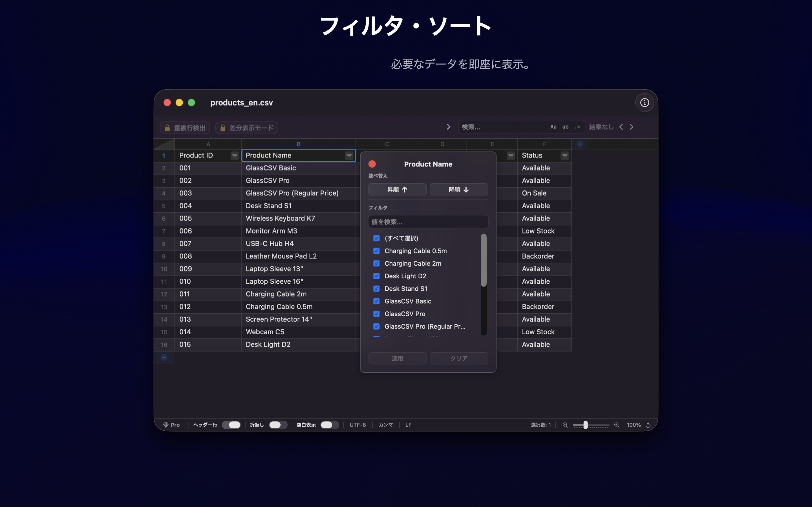The image size is (812, 507).
Task: Expand the toolbar chevron next to 差分表示モード
Action: click(x=449, y=126)
